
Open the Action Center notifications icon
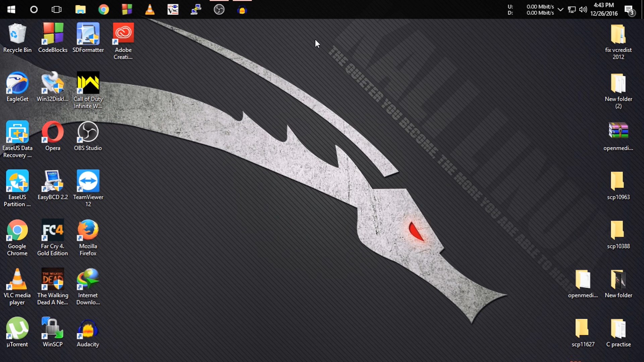coord(630,10)
